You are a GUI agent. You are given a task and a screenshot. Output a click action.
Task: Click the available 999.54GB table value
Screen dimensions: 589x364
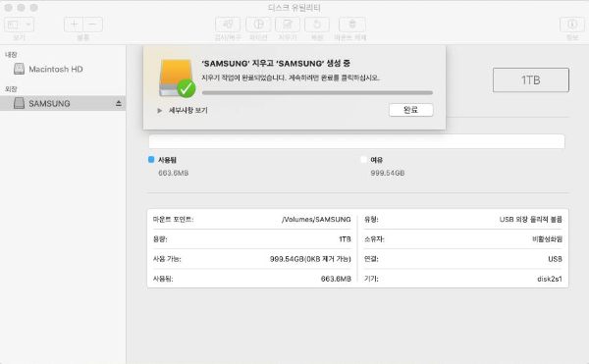(310, 259)
